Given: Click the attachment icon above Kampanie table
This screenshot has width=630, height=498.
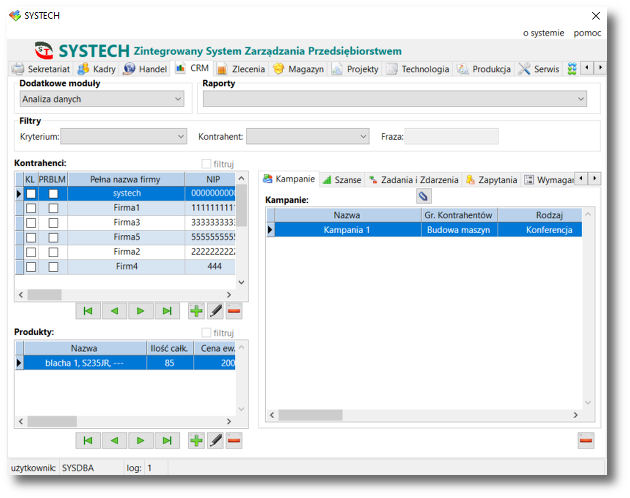Looking at the screenshot, I should pos(423,197).
